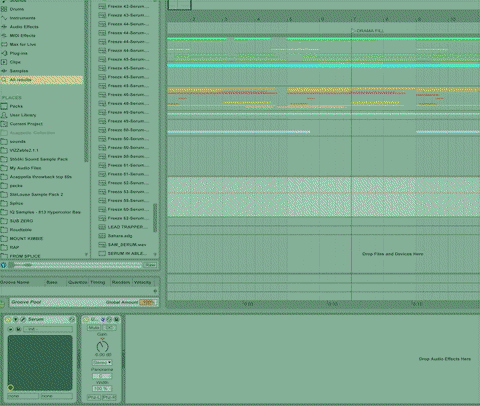Click the Utility Width value field

tap(102, 389)
